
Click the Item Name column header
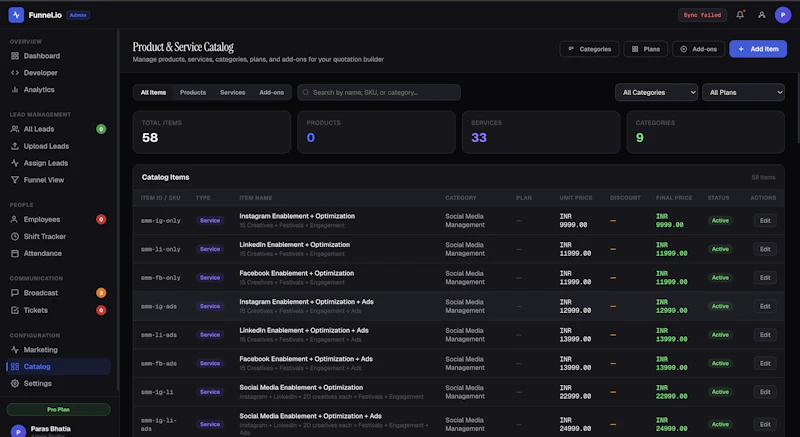pos(256,198)
